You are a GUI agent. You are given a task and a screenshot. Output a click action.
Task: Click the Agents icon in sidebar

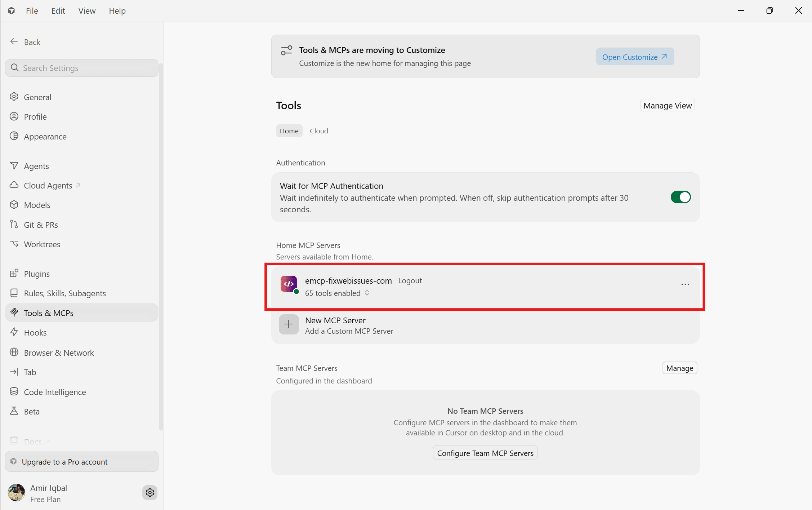click(x=14, y=166)
